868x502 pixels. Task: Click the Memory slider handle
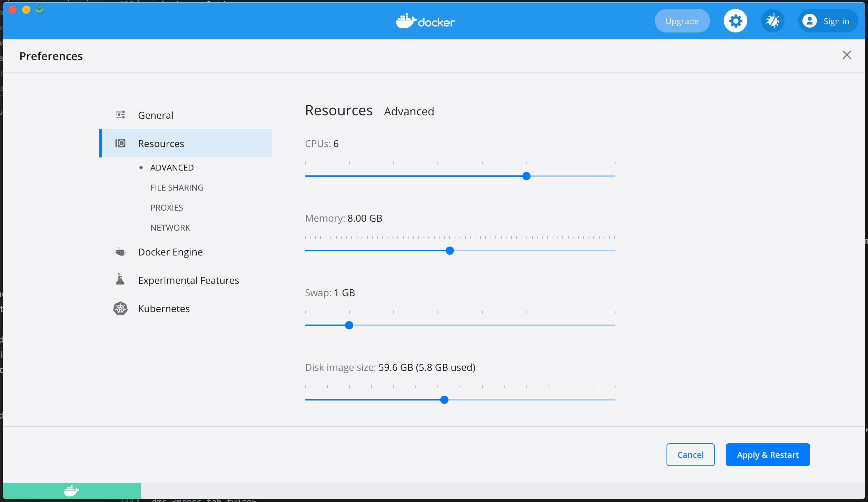coord(450,251)
